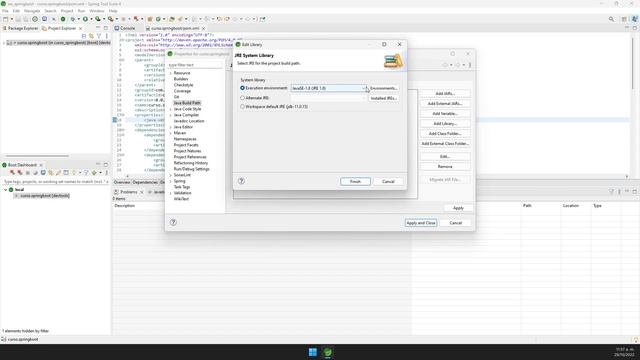Open Overview tab of pom editor

point(122,182)
